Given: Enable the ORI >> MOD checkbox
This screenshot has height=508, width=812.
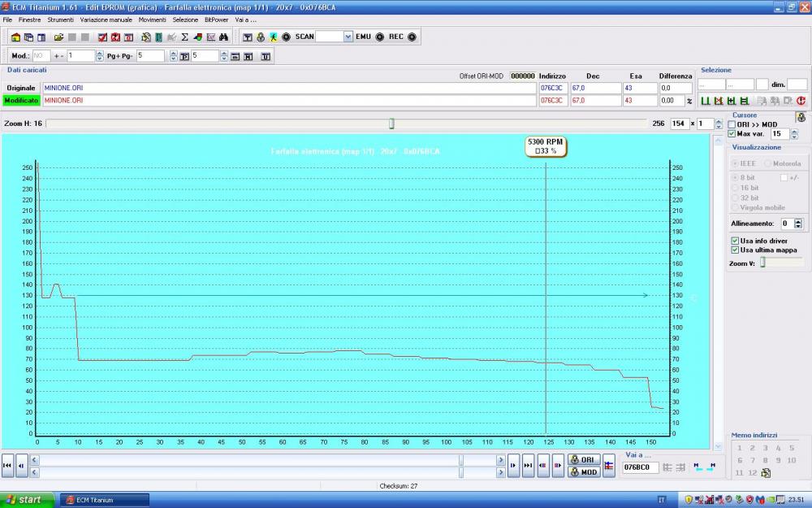Looking at the screenshot, I should (x=732, y=124).
